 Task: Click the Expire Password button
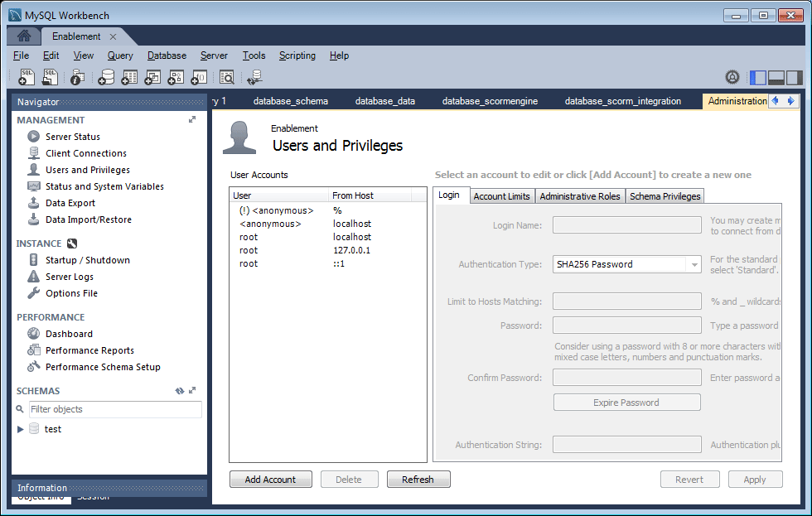tap(626, 403)
